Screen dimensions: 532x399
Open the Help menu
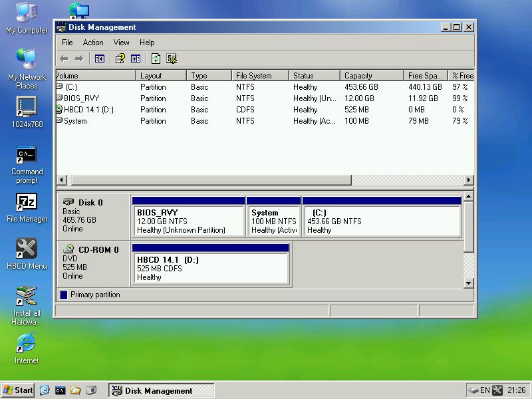147,43
